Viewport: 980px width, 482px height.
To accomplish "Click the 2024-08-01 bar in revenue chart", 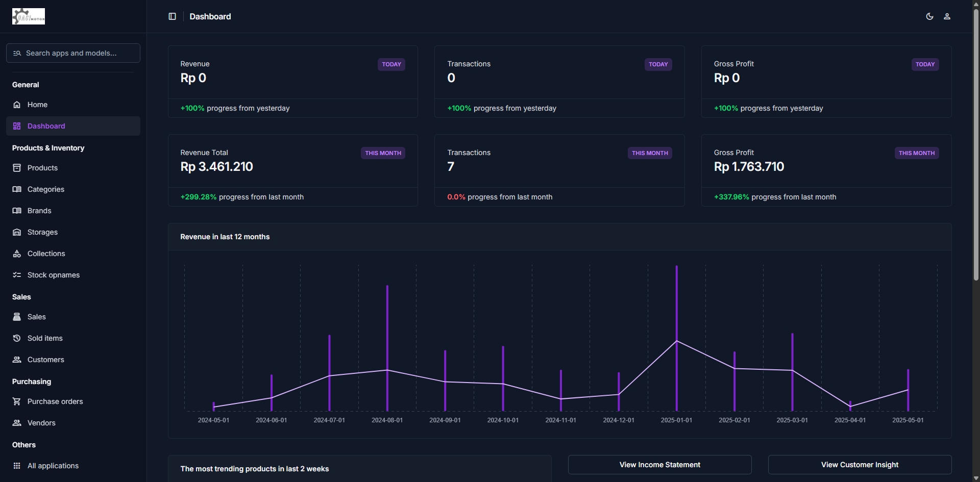I will [387, 348].
